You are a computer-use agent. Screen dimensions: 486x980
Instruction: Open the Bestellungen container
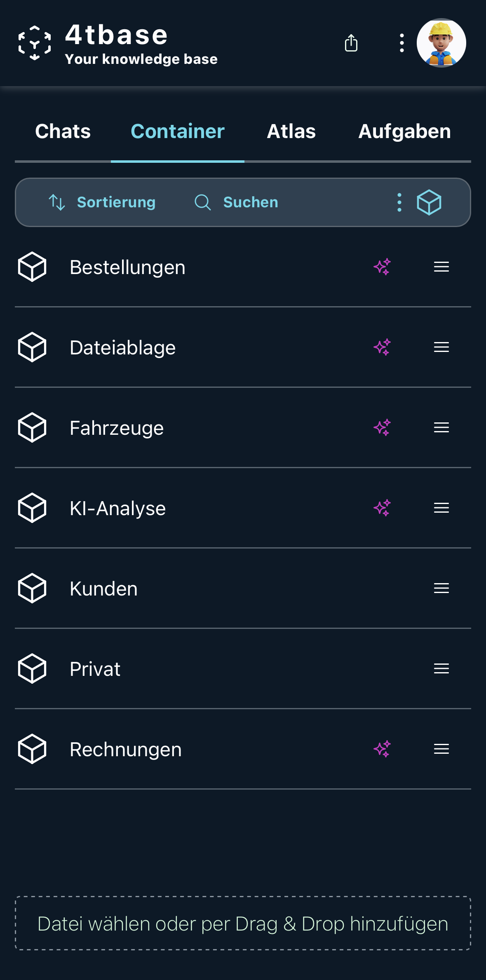point(127,267)
